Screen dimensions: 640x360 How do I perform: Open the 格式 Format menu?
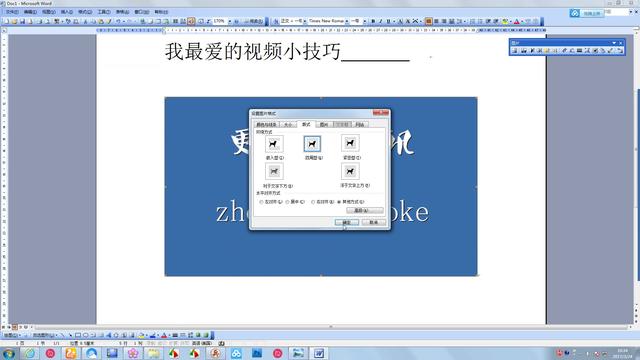tap(85, 12)
